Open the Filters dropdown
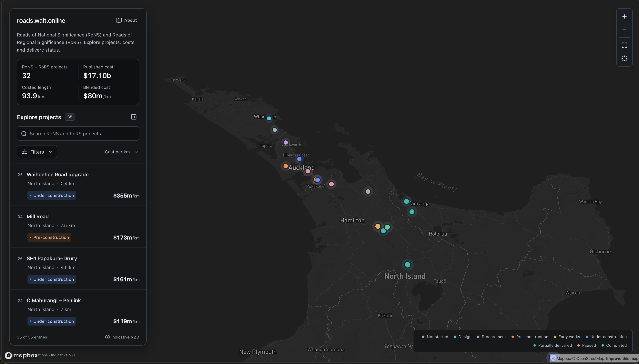The width and height of the screenshot is (639, 364). (37, 152)
